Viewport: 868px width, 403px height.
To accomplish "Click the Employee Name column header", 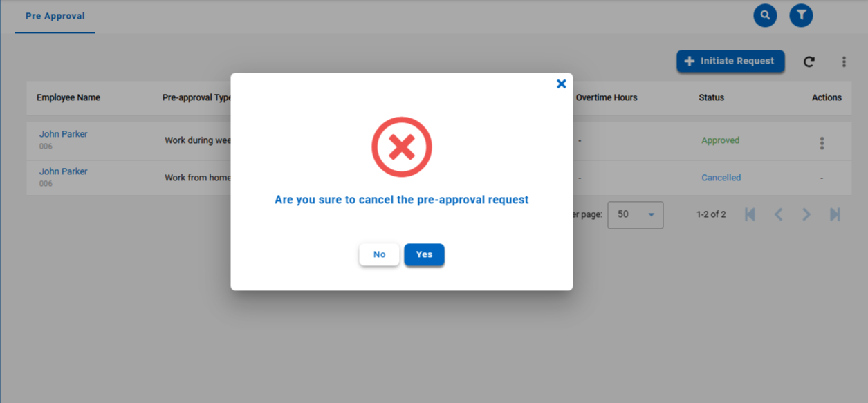I will pyautogui.click(x=68, y=97).
